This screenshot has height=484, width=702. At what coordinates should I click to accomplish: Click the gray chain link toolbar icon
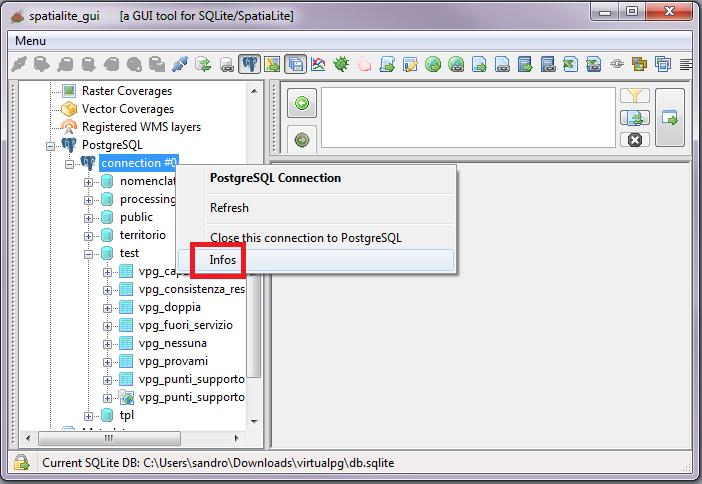617,64
